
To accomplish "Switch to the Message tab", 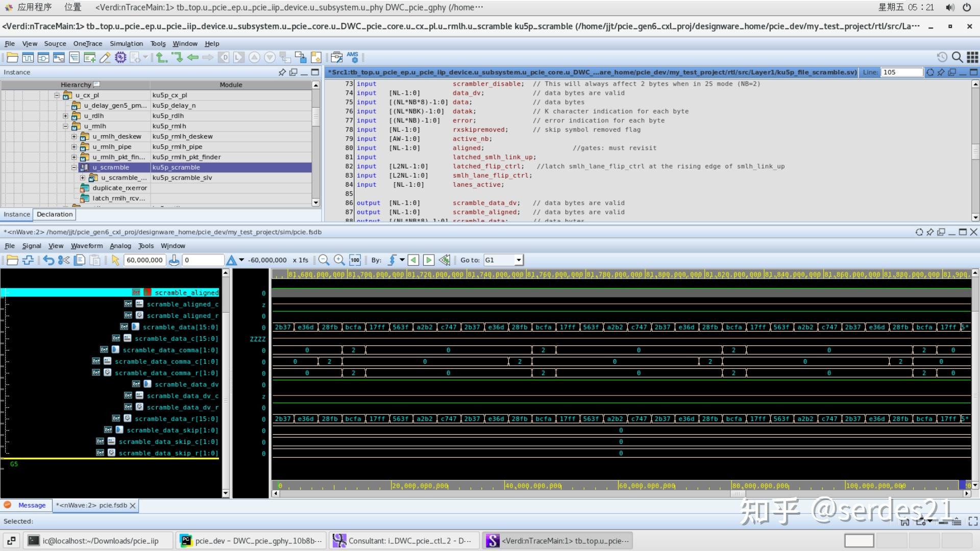I will (32, 506).
